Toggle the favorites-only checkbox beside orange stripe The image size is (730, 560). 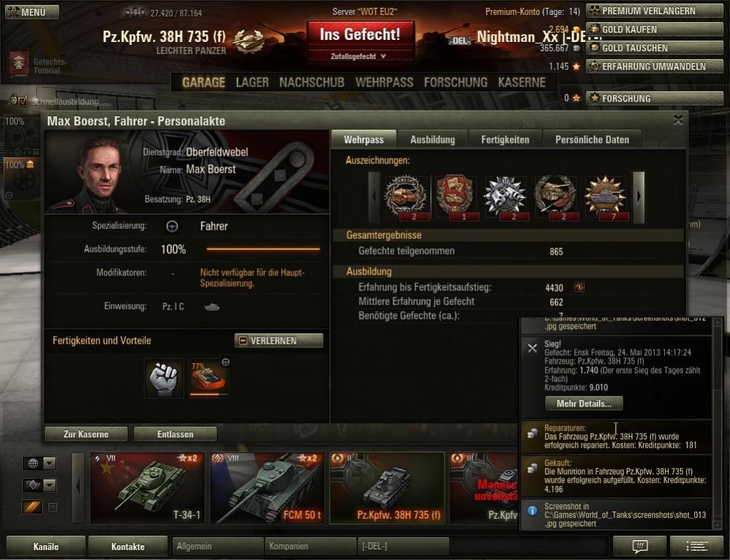(53, 507)
